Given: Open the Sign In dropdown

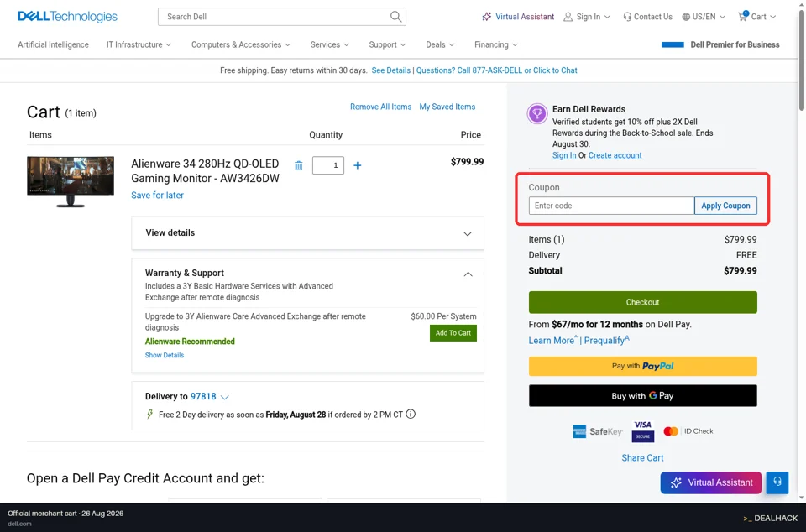Looking at the screenshot, I should point(587,17).
